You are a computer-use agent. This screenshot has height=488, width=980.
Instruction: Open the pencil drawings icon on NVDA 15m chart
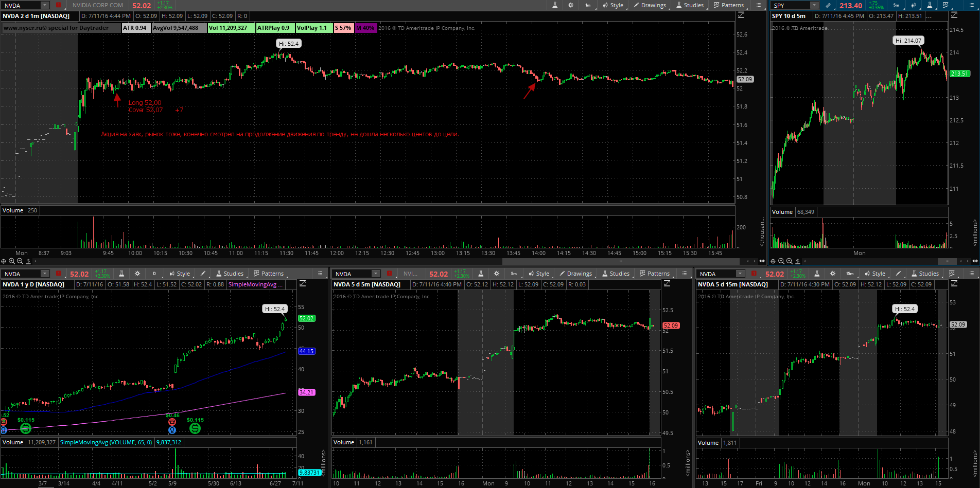point(898,274)
